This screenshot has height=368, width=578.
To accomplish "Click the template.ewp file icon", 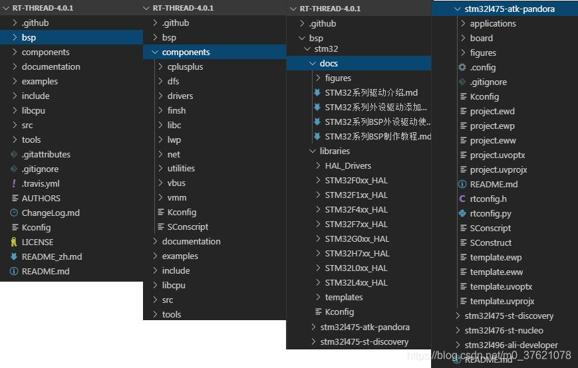I will [x=463, y=257].
